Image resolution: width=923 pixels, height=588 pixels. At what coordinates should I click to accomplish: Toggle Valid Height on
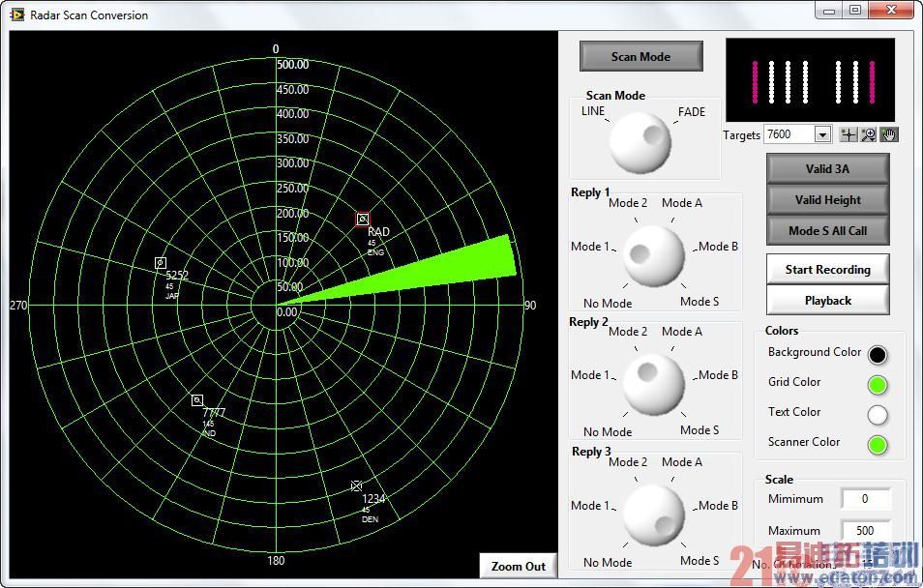[x=827, y=199]
